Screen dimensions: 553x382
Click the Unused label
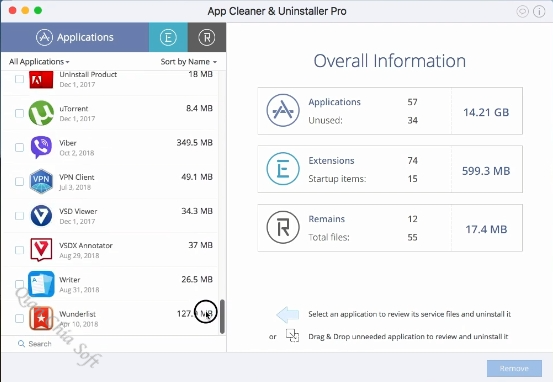click(326, 120)
